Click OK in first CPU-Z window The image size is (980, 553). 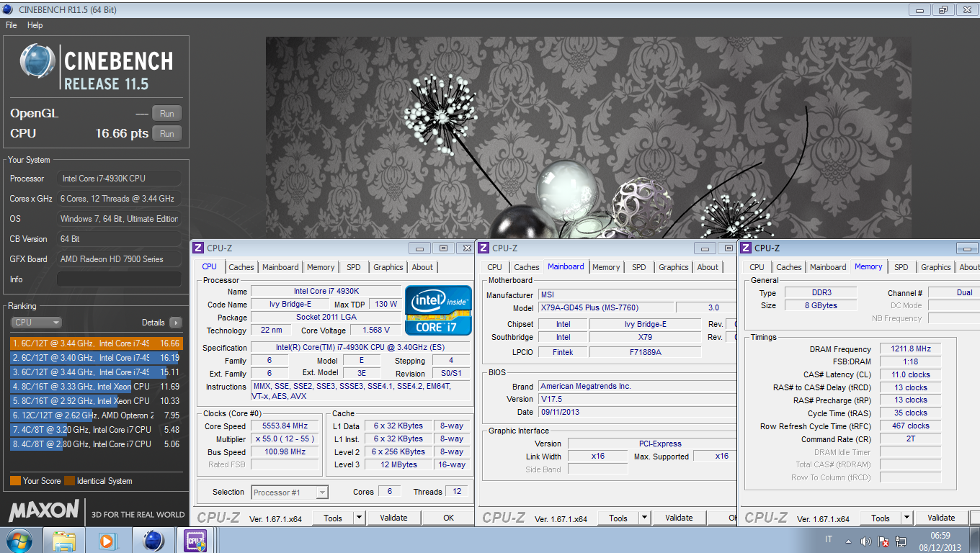(448, 518)
